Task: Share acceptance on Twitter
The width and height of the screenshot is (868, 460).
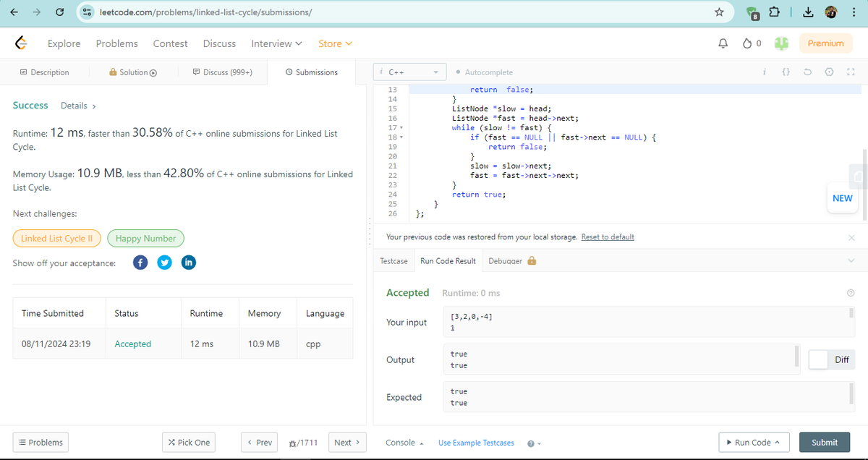Action: pos(164,263)
